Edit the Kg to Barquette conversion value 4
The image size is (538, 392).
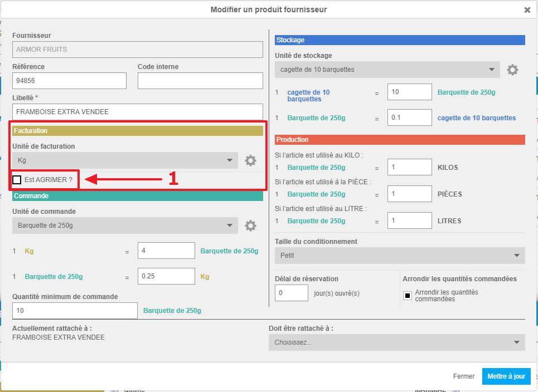click(166, 251)
